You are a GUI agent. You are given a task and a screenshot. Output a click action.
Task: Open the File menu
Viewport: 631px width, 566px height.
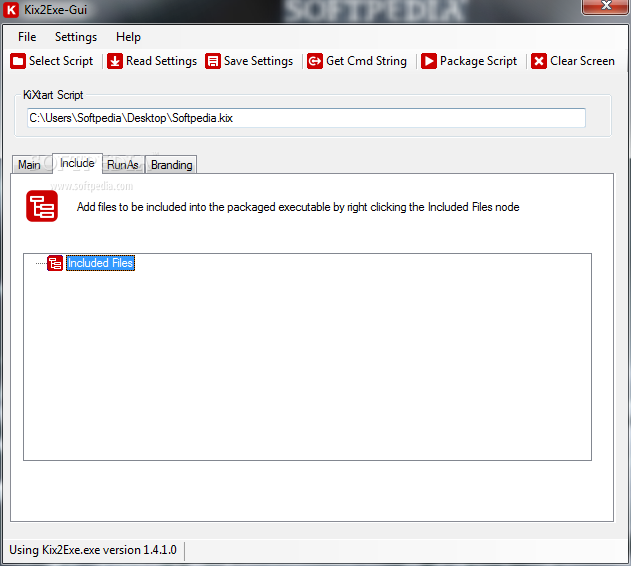[27, 37]
